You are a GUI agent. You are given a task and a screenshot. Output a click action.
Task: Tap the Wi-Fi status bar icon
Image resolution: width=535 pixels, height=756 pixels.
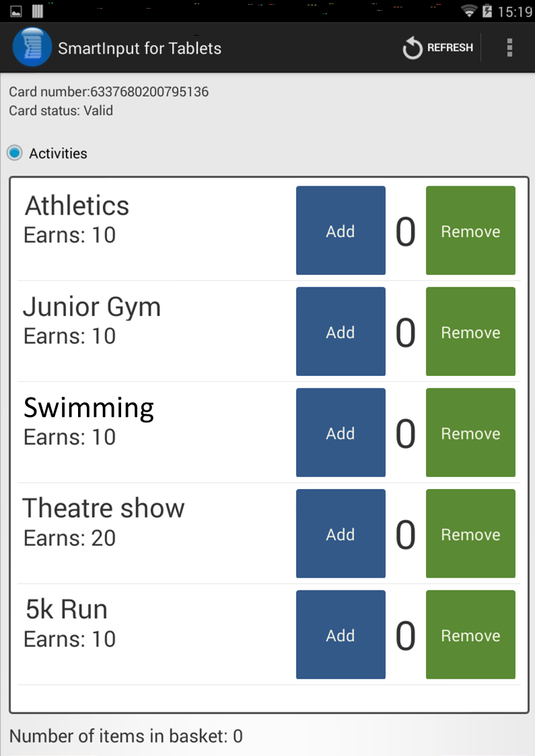[468, 11]
